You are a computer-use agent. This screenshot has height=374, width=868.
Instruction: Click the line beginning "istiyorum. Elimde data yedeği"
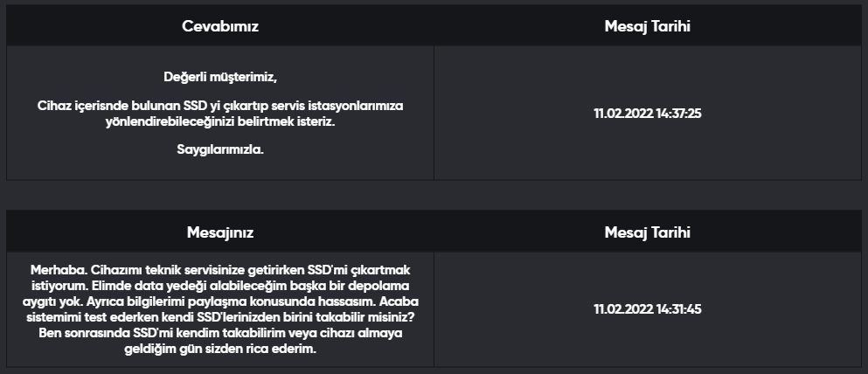click(220, 286)
